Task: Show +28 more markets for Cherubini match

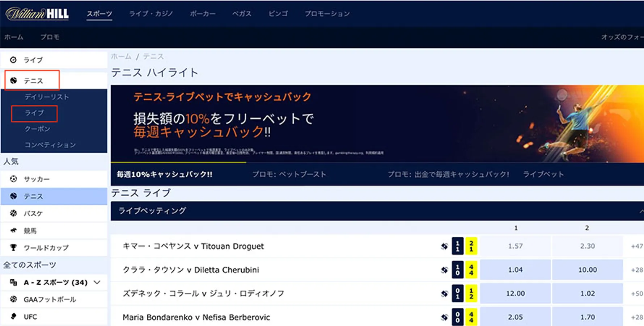Action: (x=637, y=270)
